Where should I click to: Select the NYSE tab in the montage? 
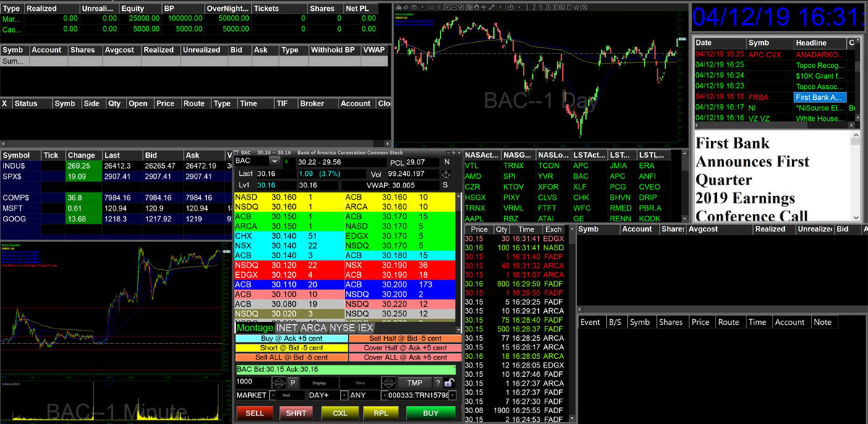[341, 328]
